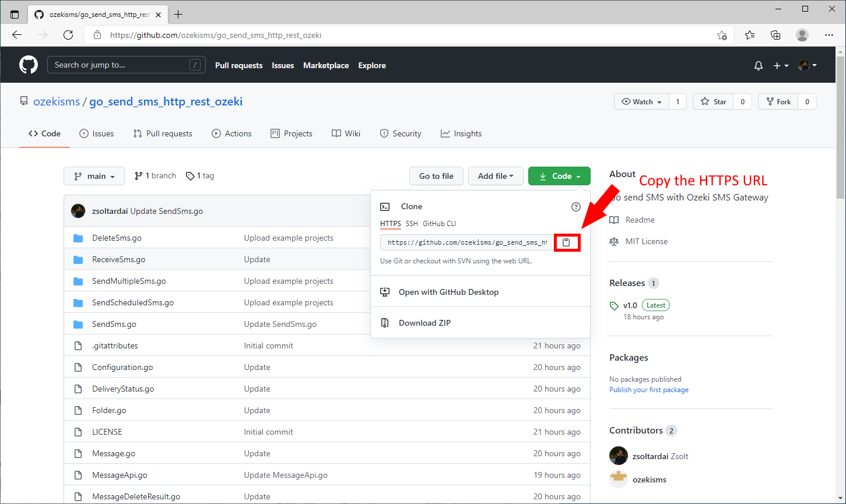Click the Go to file button

436,175
